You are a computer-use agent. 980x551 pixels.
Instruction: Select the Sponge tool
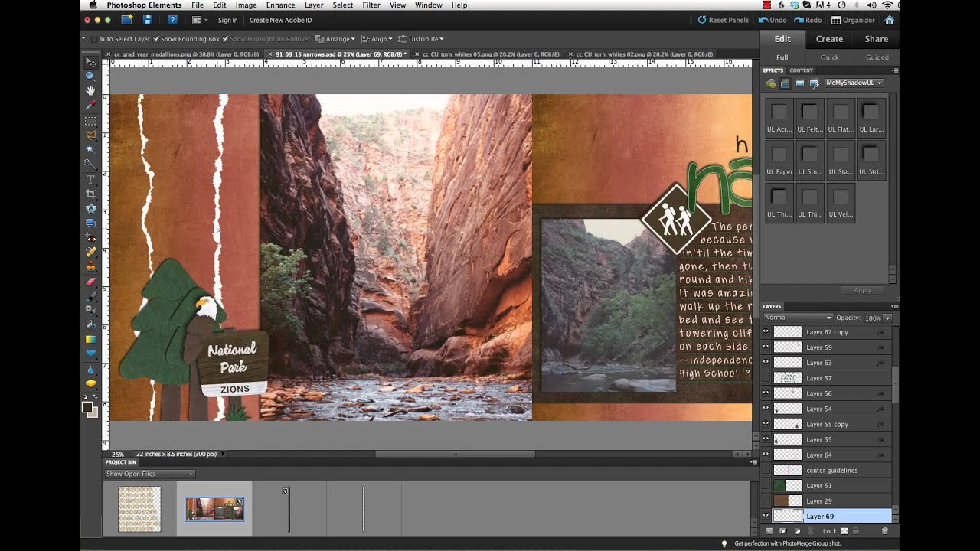pyautogui.click(x=91, y=383)
